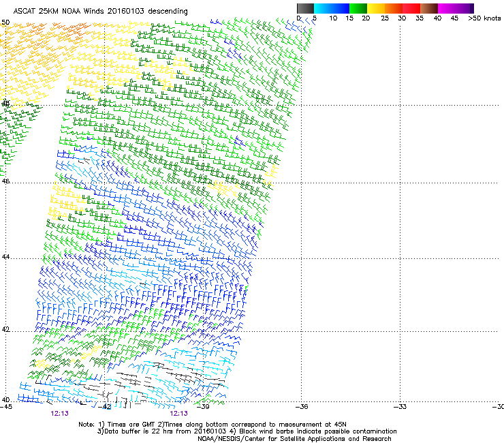Click the legend value '25'
The width and height of the screenshot is (504, 443).
[385, 18]
